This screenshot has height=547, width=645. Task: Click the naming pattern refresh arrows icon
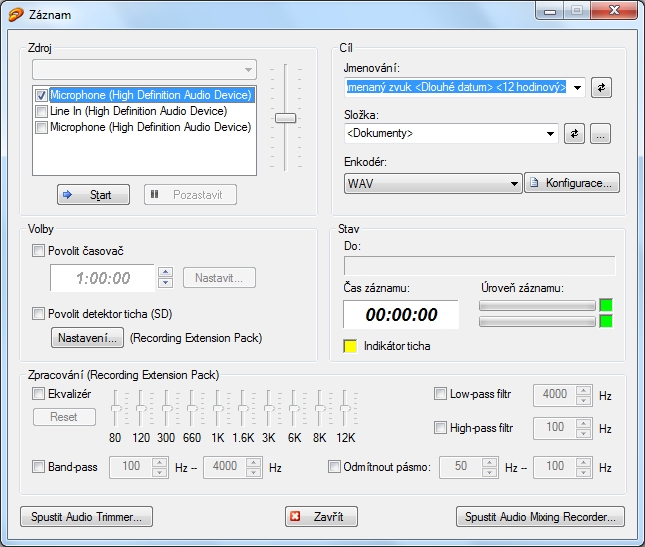tap(601, 88)
